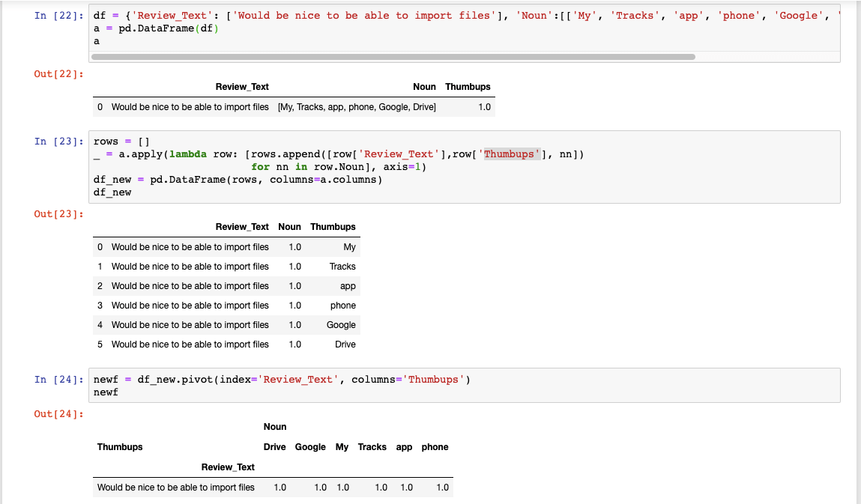Click the 'Tracks' cell in Out[23] row 1
The image size is (861, 504).
pyautogui.click(x=342, y=267)
